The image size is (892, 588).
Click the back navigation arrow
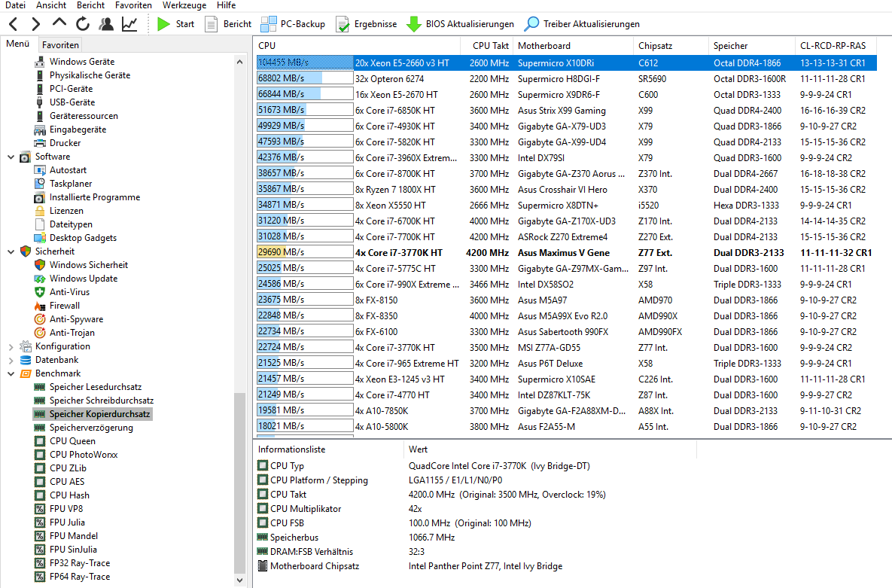14,24
